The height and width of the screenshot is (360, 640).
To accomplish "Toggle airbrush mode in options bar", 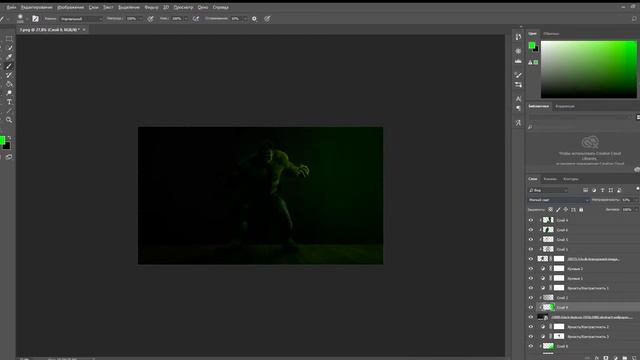I will (x=196, y=19).
